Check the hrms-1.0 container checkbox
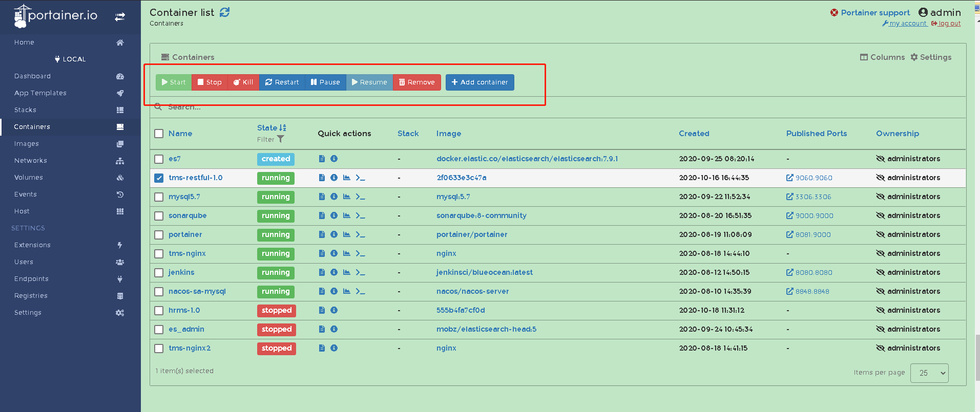Screen dimensions: 980x412 (159, 311)
